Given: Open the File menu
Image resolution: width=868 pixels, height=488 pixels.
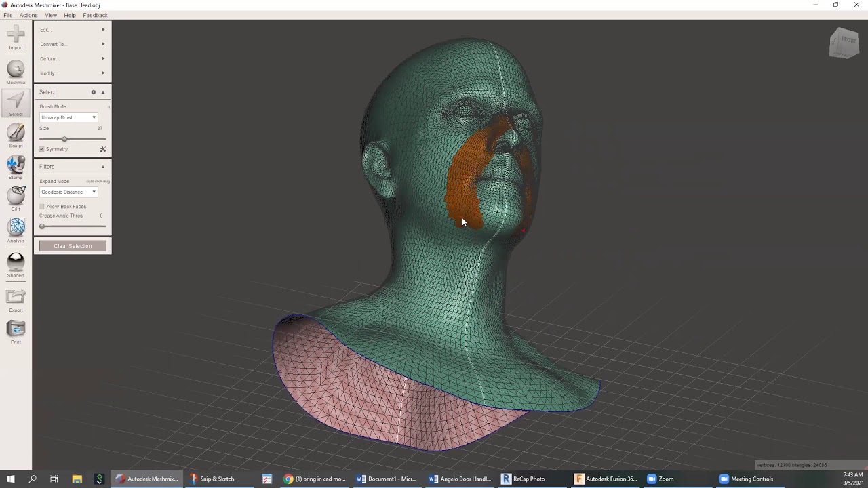Looking at the screenshot, I should click(x=7, y=15).
